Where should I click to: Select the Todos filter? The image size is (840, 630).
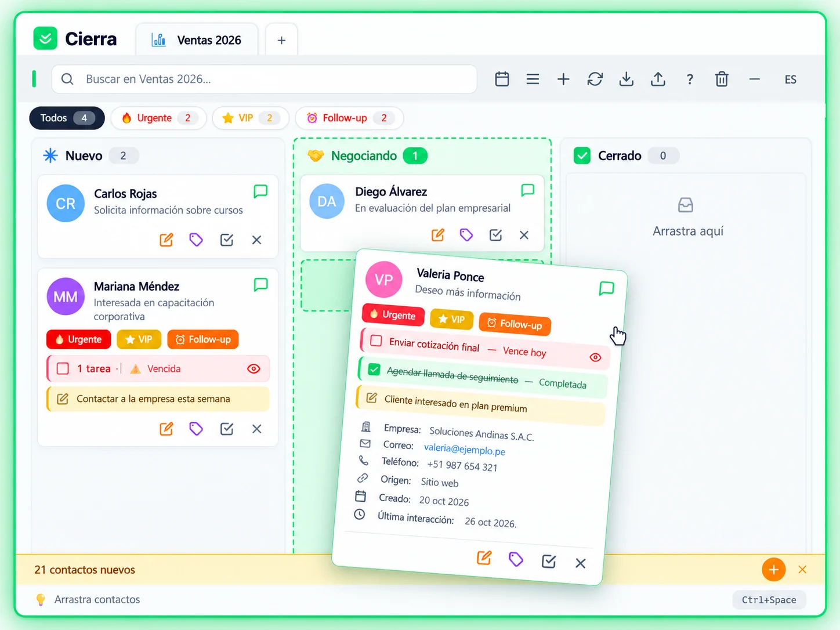click(x=67, y=118)
